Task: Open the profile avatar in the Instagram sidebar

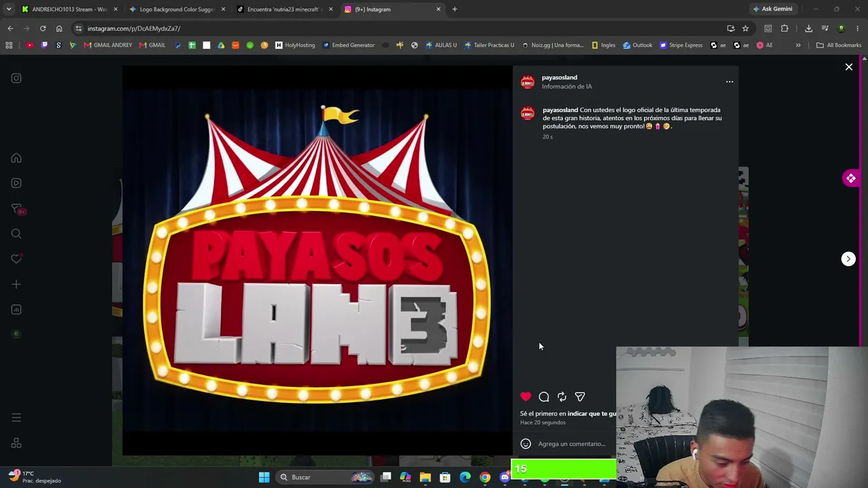Action: pyautogui.click(x=16, y=334)
